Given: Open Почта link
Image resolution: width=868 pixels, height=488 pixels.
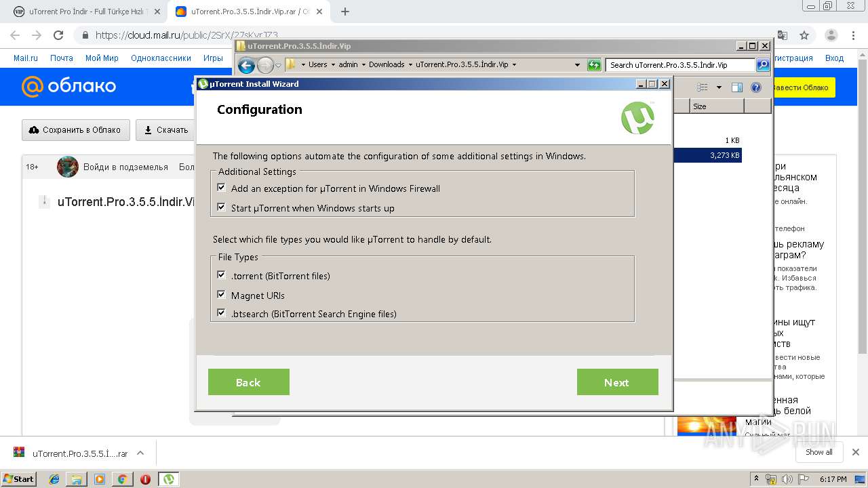Looking at the screenshot, I should click(x=62, y=58).
